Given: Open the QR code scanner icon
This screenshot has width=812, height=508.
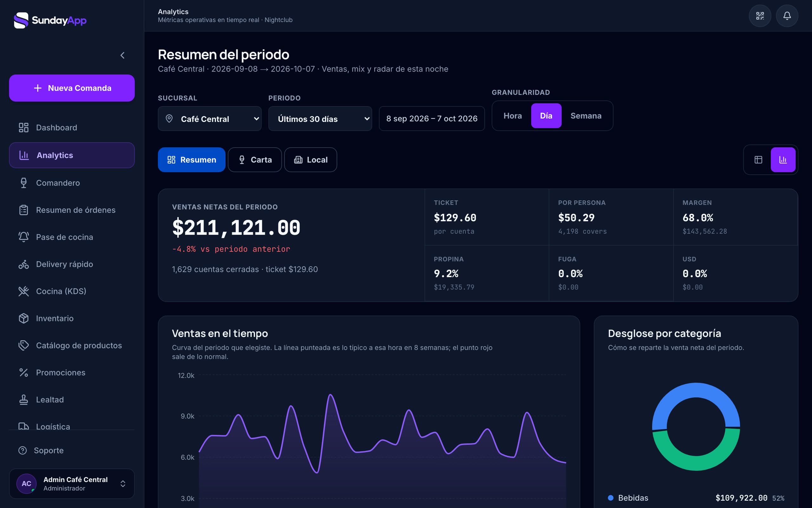Looking at the screenshot, I should tap(760, 16).
